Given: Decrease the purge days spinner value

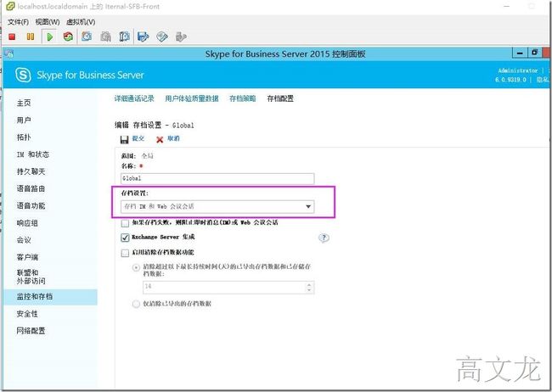Looking at the screenshot, I should 309,290.
